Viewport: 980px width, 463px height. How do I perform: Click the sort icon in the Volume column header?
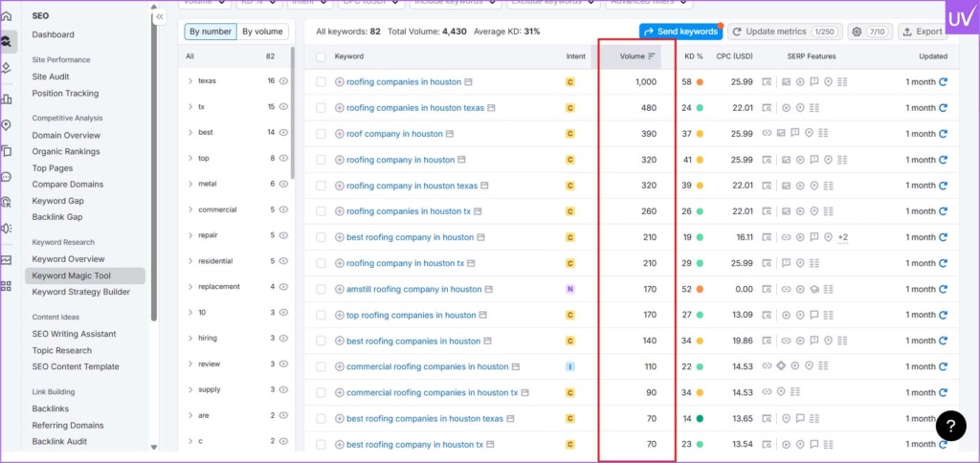point(652,56)
